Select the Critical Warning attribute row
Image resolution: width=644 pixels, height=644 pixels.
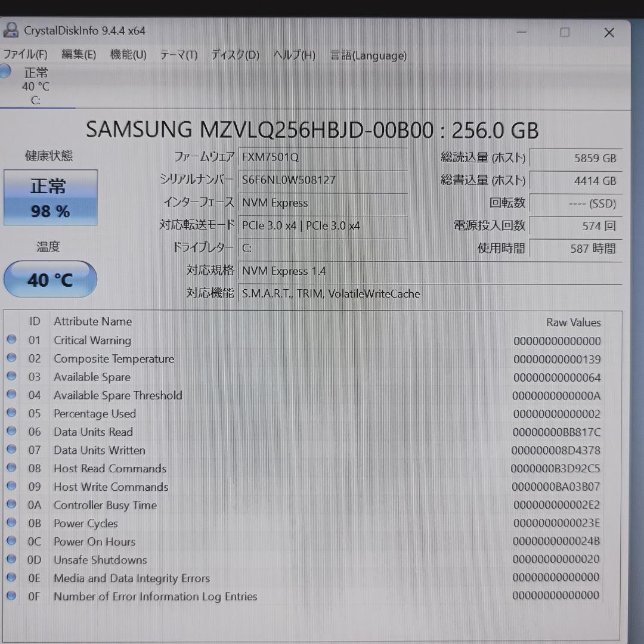pos(304,340)
